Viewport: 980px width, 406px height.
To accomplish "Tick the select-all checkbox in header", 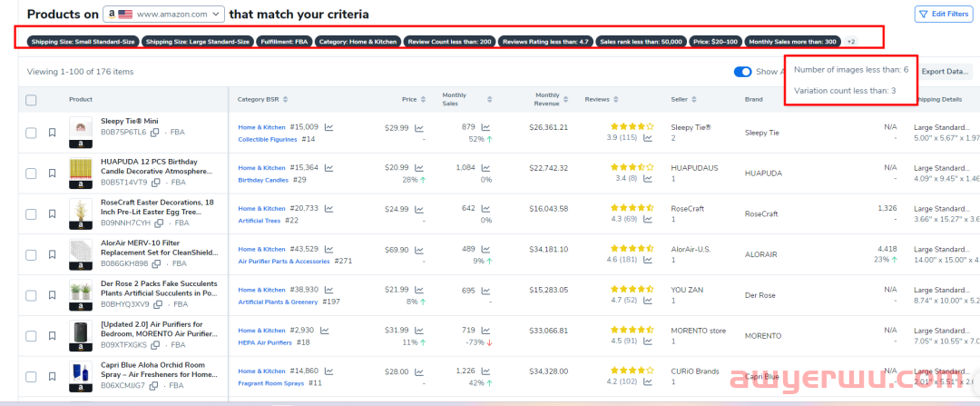I will click(x=31, y=100).
